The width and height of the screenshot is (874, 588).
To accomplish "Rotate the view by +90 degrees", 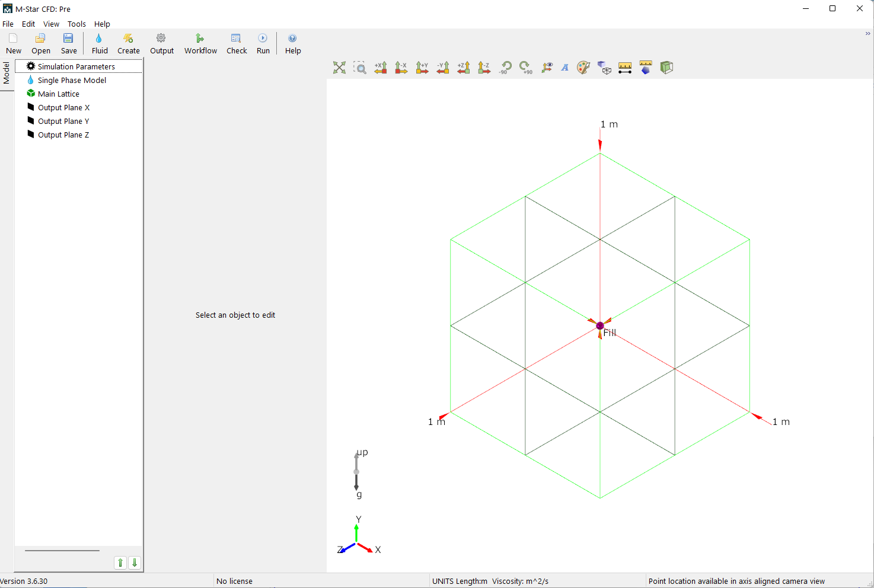I will pyautogui.click(x=525, y=68).
